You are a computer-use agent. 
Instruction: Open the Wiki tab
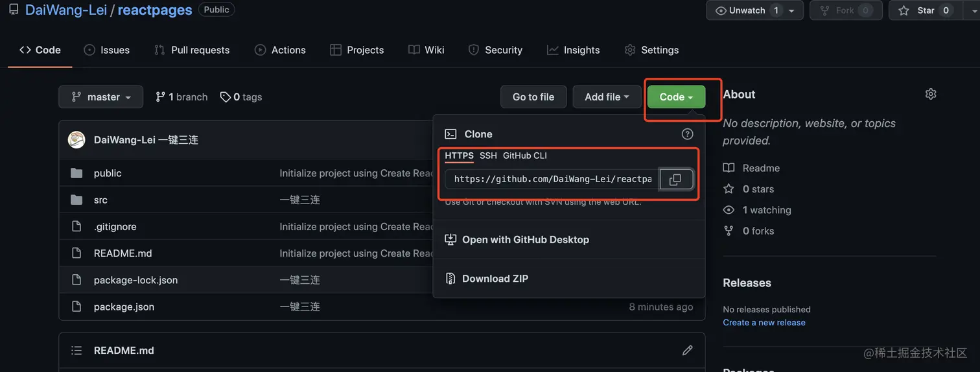click(x=426, y=50)
